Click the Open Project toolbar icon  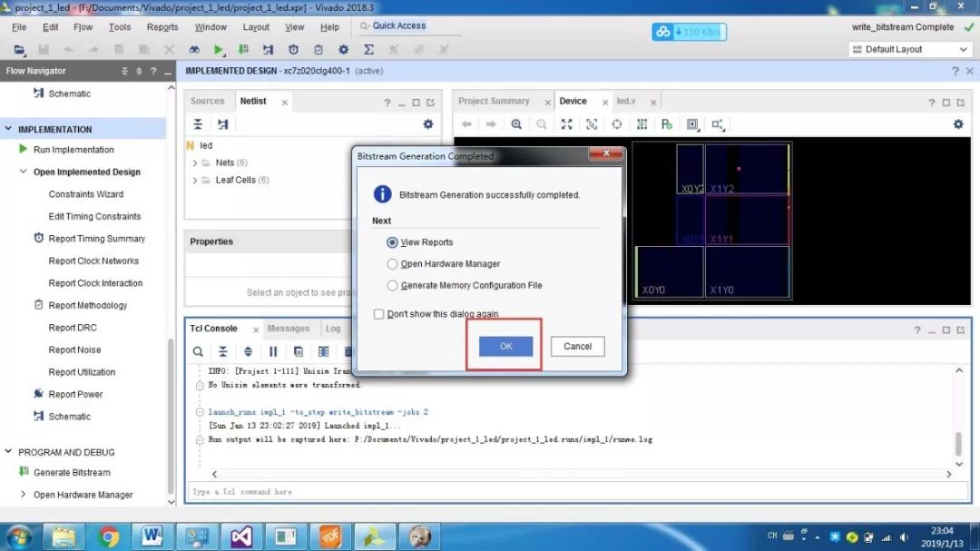tap(19, 49)
